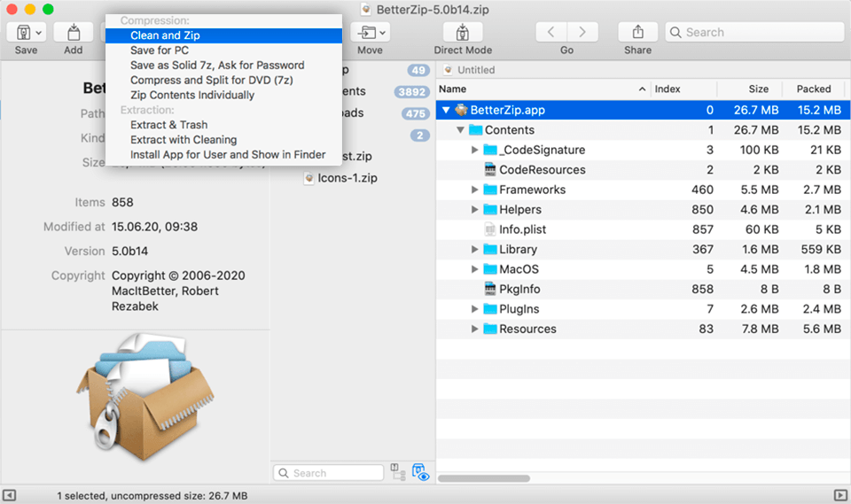Go back with left arrow button
Image resolution: width=851 pixels, height=504 pixels.
[550, 33]
